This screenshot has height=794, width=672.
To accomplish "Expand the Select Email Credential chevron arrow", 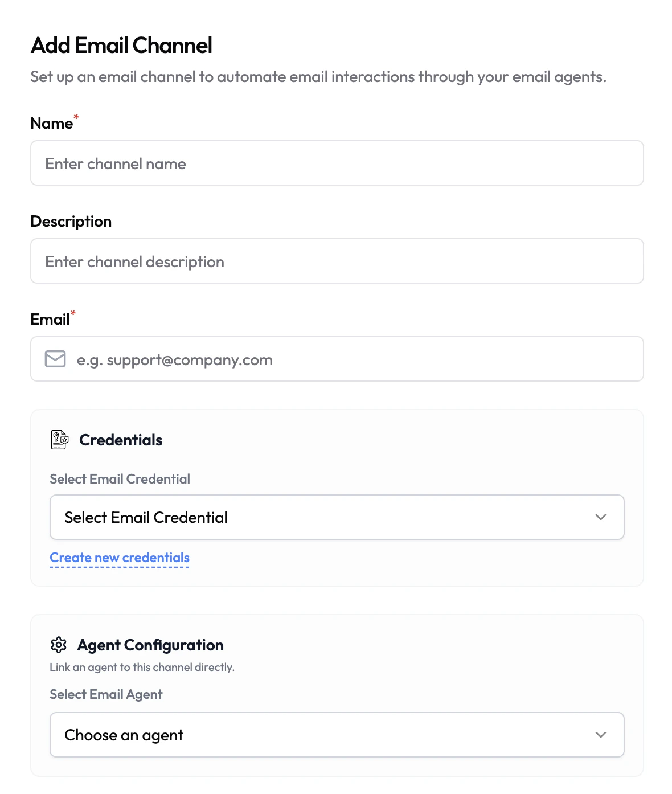I will pyautogui.click(x=600, y=517).
